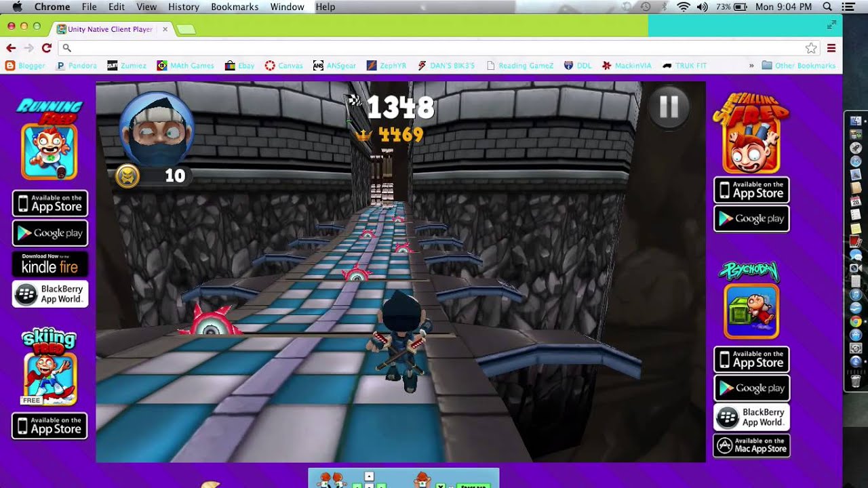Open the Notification Center list icon
Screen dimensions: 868x488
848,7
